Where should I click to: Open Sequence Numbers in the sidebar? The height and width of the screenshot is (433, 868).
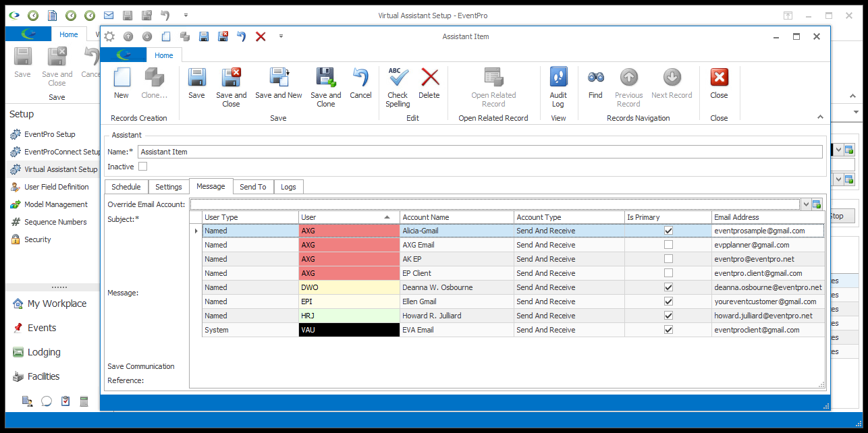pyautogui.click(x=49, y=222)
